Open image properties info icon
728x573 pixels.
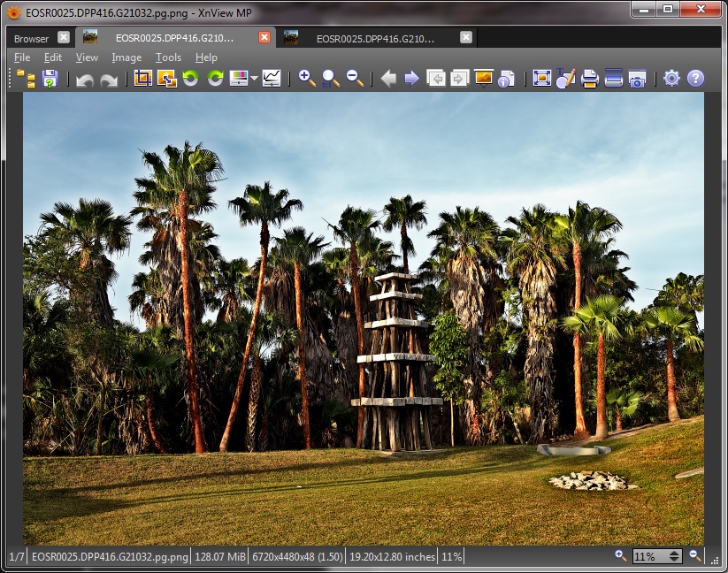pos(506,79)
